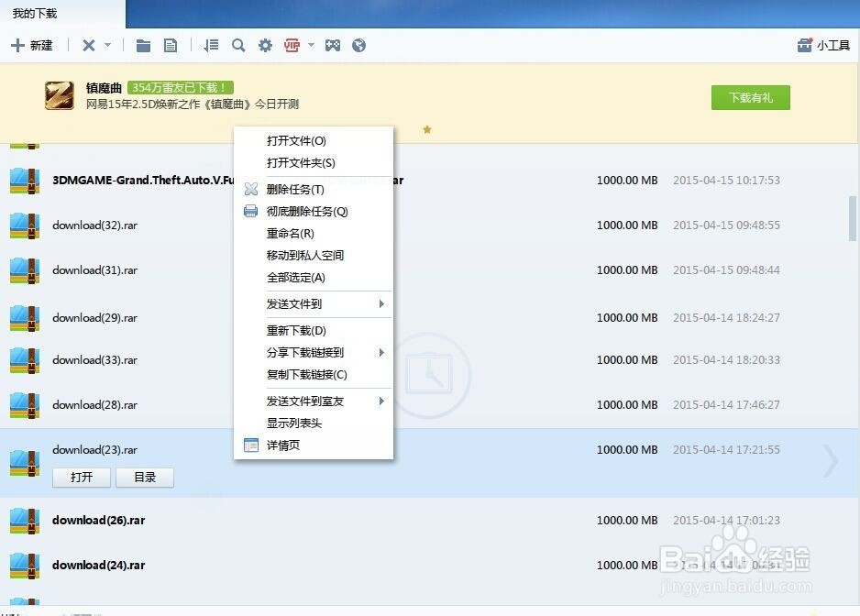Open the download folder toolbar icon
Screen dimensions: 860x616
coord(143,45)
